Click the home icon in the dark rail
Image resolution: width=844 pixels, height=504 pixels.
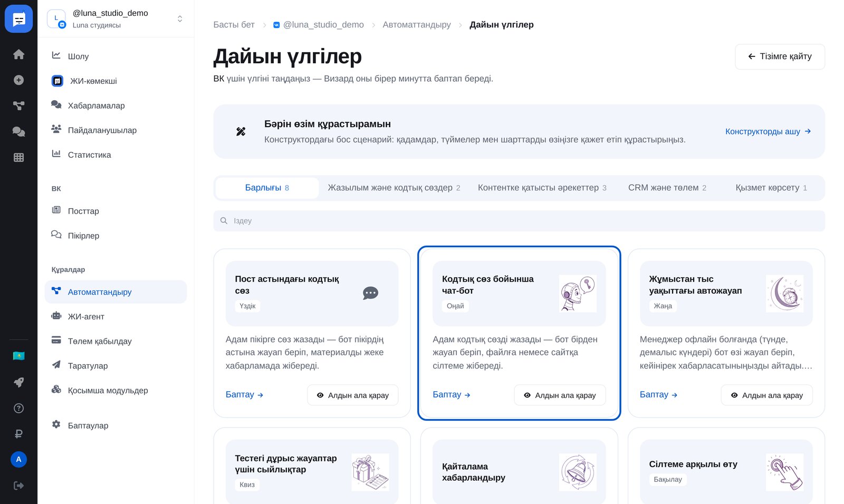[x=18, y=54]
